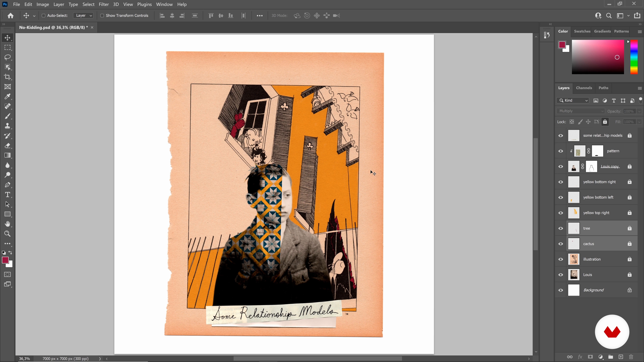Select the Clone Stamp tool
This screenshot has width=644, height=362.
[x=8, y=126]
